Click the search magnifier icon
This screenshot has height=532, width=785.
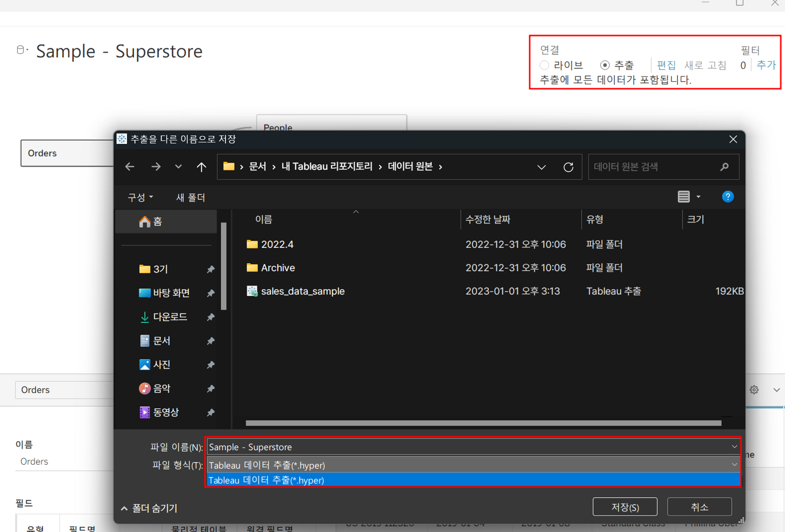pos(725,167)
